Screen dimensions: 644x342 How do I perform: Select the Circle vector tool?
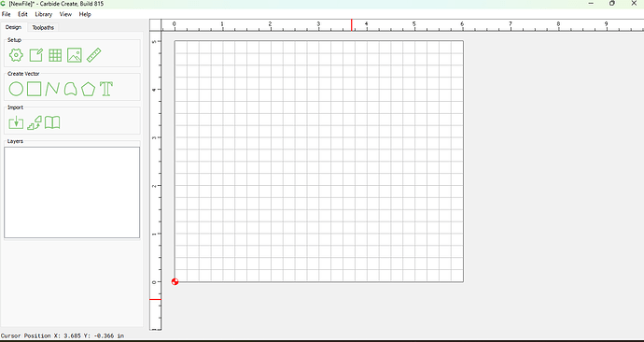(x=16, y=89)
